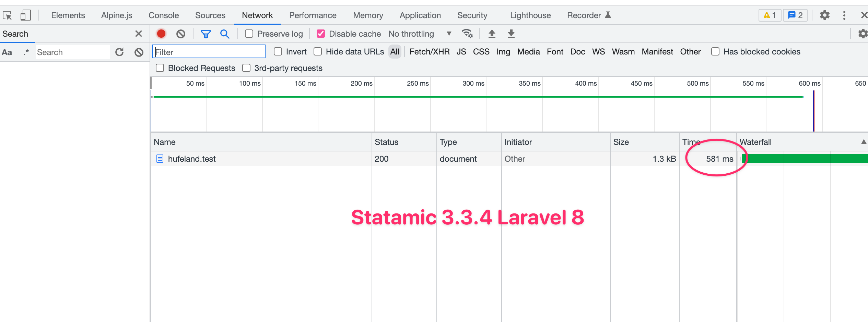This screenshot has height=322, width=868.
Task: Sort by the Size column header
Action: tap(645, 142)
